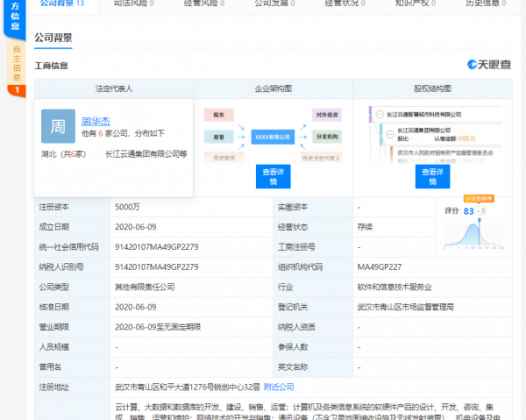Select the 自主信息 sidebar tab

17,63
